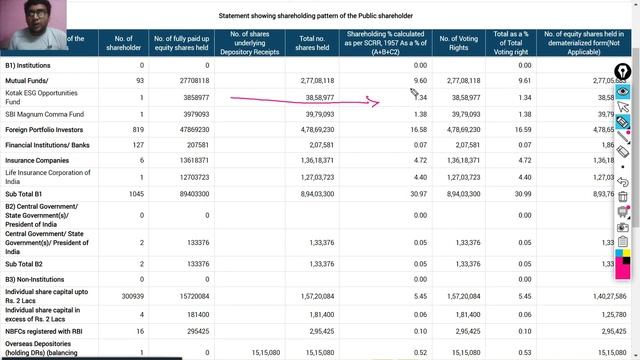The image size is (640, 360).
Task: Click the 'No. of shareholder' column header
Action: coord(123,43)
